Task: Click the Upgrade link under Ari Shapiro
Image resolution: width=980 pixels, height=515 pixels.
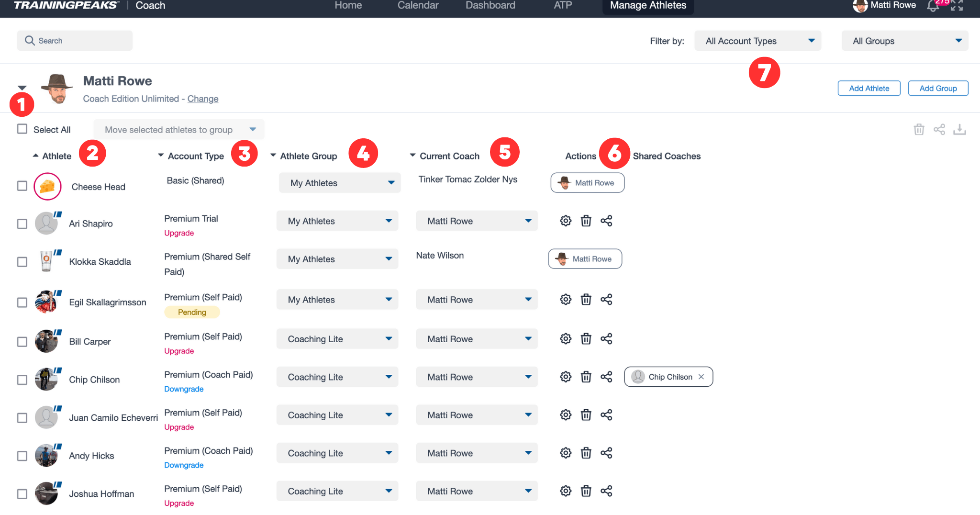Action: tap(178, 233)
